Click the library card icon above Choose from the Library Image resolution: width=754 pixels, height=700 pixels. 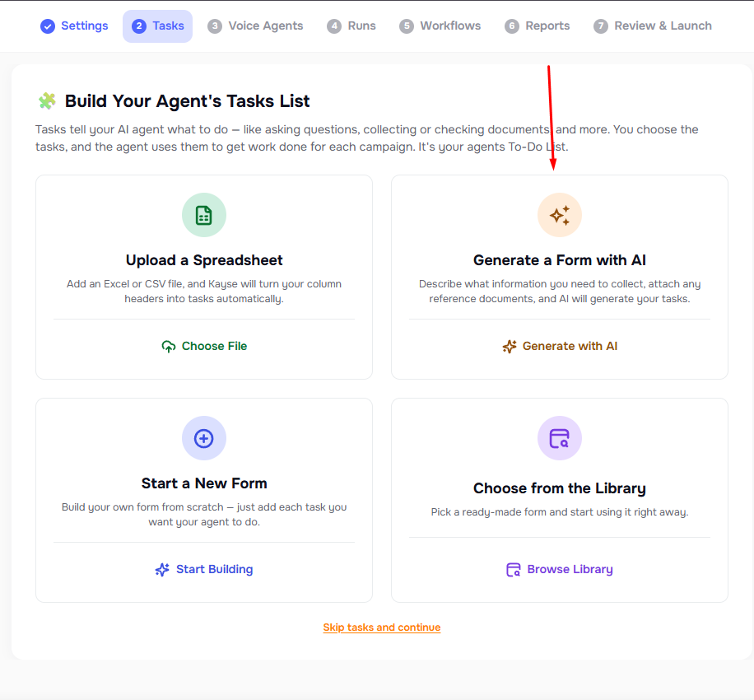pos(559,438)
